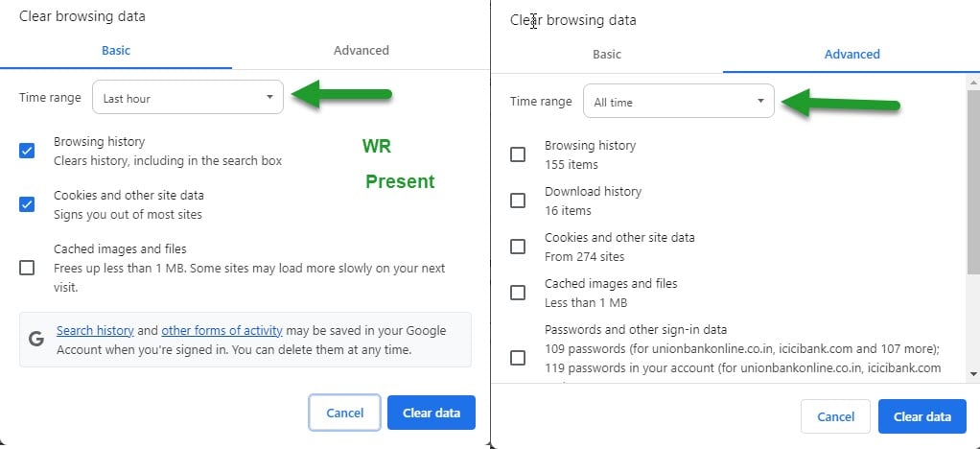Enable Cached images checkbox beside 'Frees up less' text

(27, 268)
